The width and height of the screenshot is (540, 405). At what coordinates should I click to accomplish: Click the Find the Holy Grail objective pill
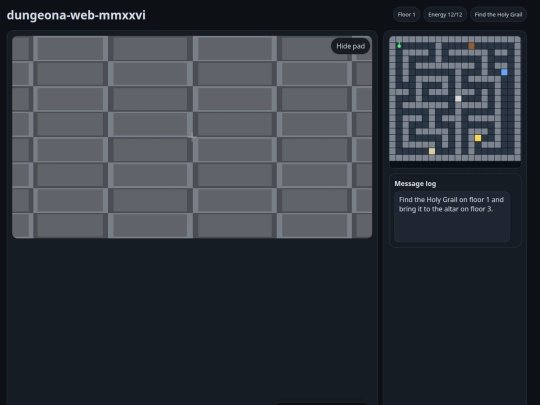pos(498,15)
